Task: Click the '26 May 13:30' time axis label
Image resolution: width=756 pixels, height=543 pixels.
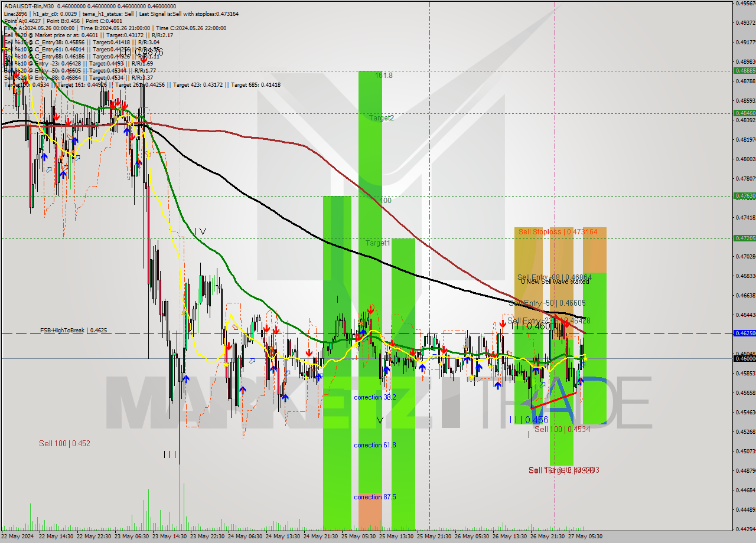Action: [x=510, y=537]
